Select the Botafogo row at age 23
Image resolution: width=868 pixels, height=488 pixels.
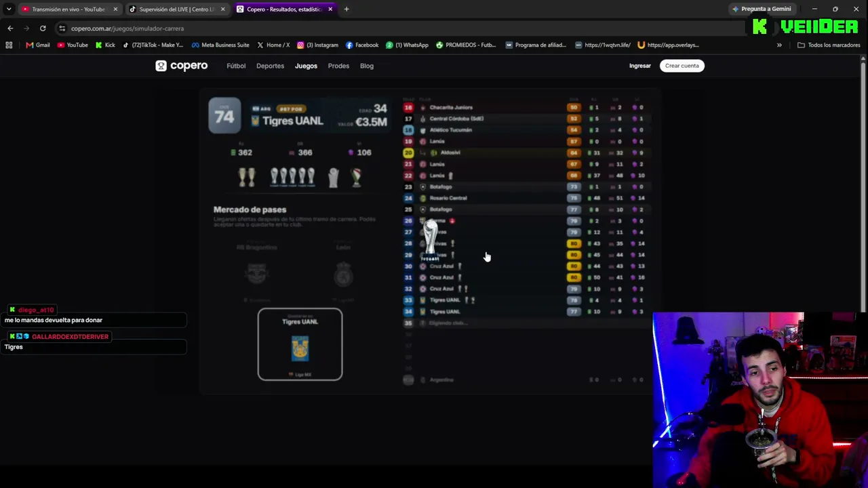click(x=526, y=186)
